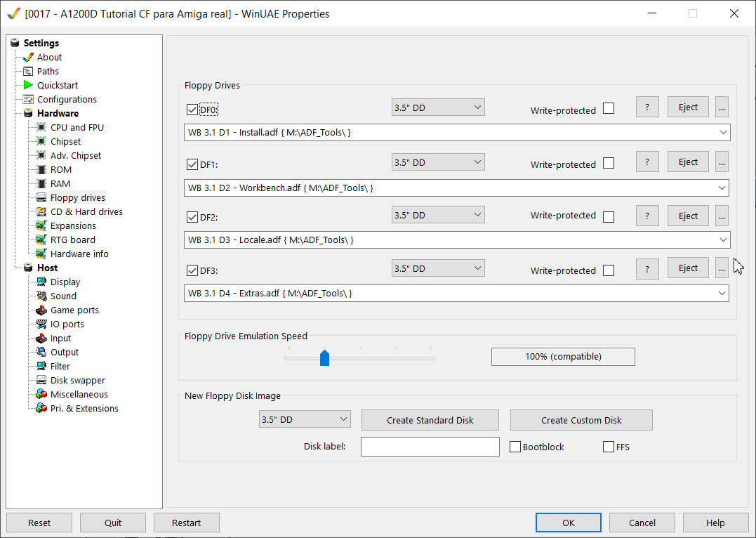
Task: Click the Paths icon in settings tree
Action: click(28, 72)
